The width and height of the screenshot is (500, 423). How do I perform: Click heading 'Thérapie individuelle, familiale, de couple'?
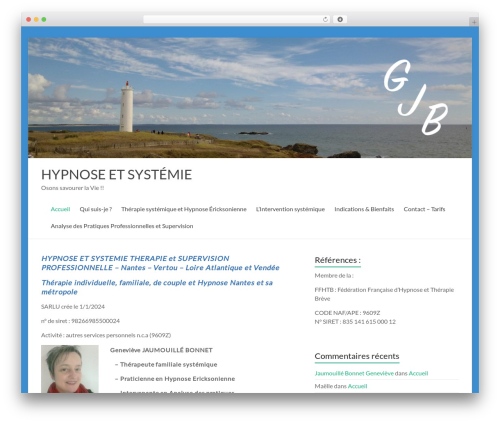pyautogui.click(x=157, y=287)
